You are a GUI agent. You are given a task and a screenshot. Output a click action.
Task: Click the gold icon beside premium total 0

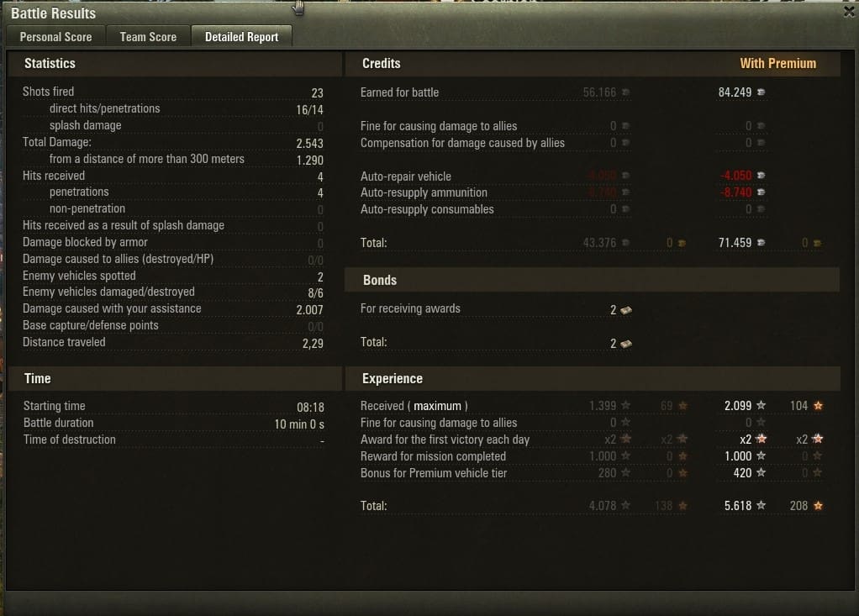coord(817,243)
